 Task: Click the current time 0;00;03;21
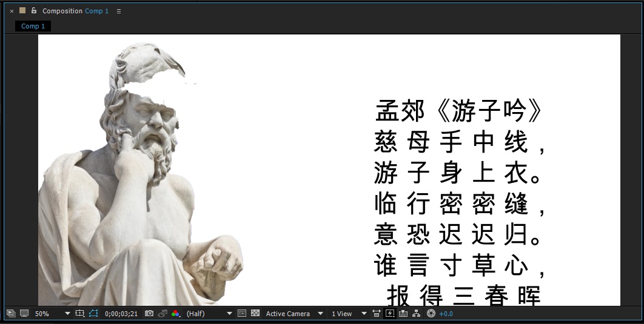tap(121, 314)
